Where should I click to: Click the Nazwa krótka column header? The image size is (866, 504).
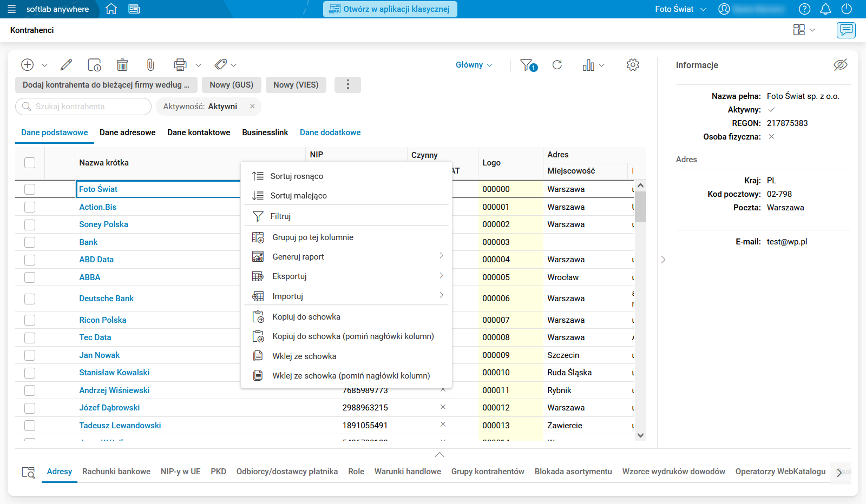(104, 163)
